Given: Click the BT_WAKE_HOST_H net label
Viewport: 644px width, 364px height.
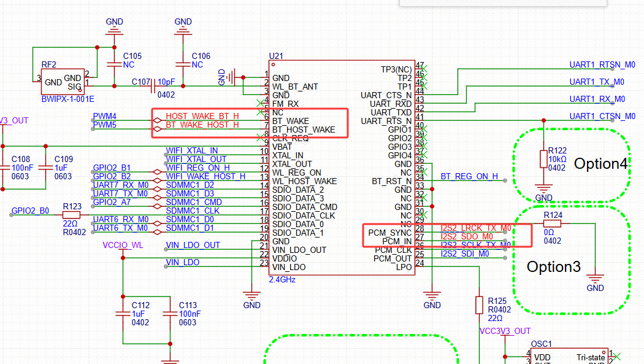Looking at the screenshot, I should tap(202, 125).
